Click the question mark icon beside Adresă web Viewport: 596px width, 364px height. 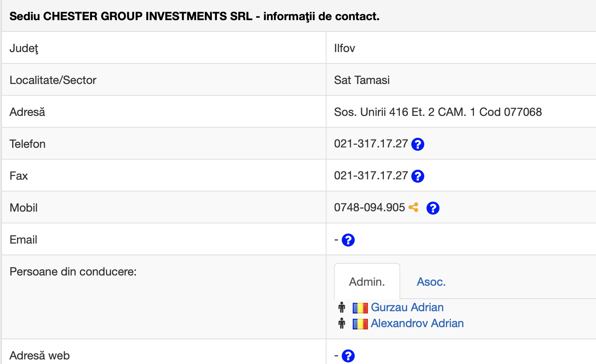tap(348, 356)
